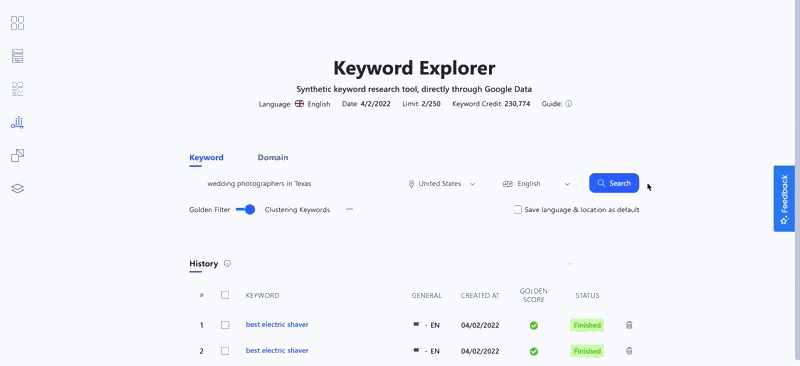800x366 pixels.
Task: Click the info icon beside History
Action: 228,264
